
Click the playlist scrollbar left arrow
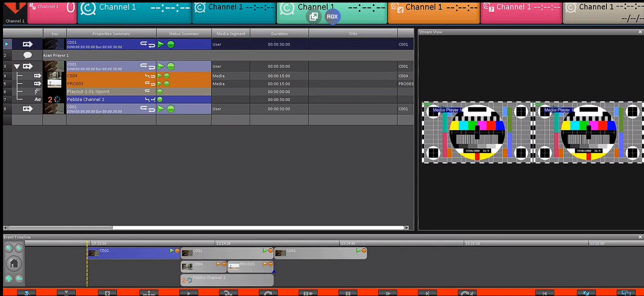6,227
